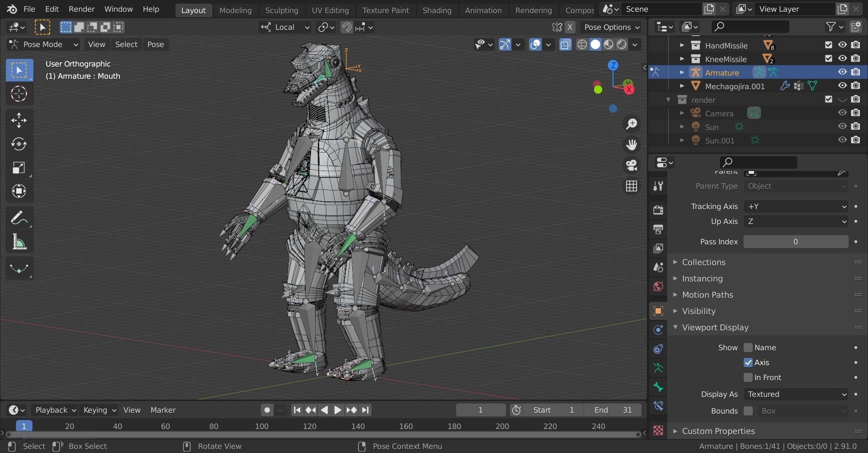Select the Annotate tool
This screenshot has height=453, width=868.
19,218
